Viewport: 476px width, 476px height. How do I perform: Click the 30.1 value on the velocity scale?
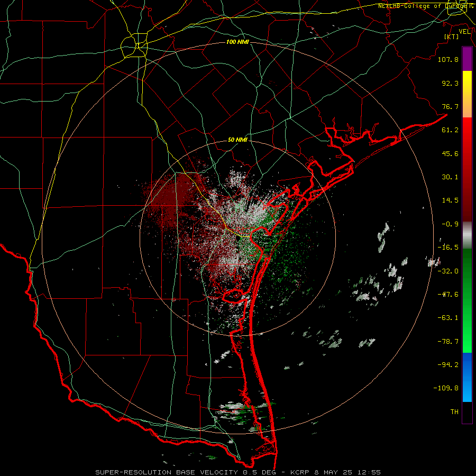click(450, 177)
